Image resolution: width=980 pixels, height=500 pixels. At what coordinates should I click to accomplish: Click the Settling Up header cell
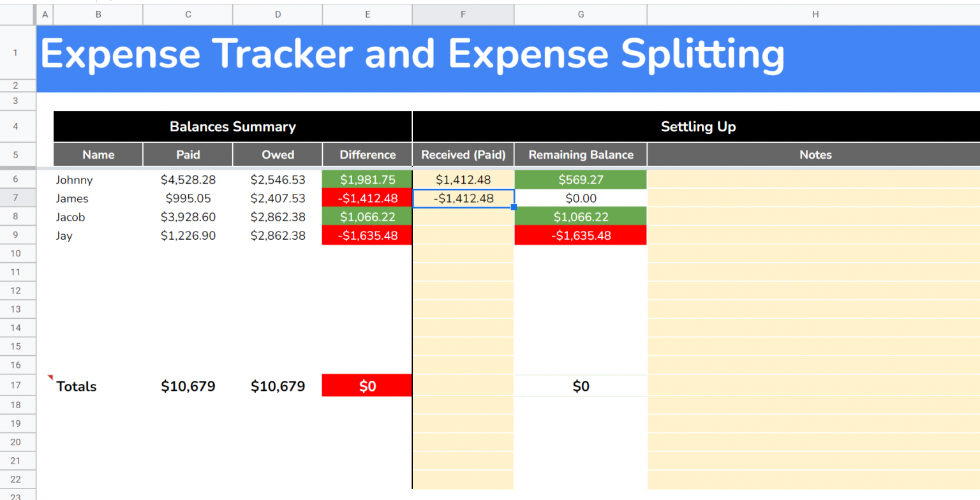pos(698,126)
